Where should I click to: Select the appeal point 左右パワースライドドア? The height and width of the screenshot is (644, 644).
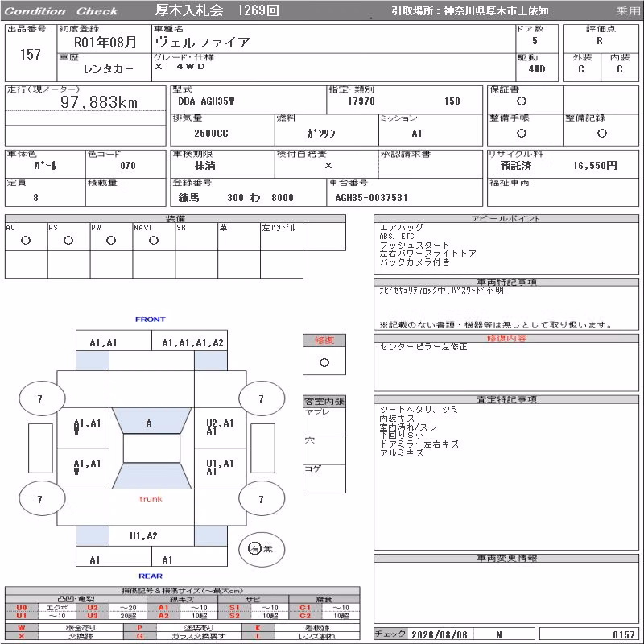[x=428, y=254]
